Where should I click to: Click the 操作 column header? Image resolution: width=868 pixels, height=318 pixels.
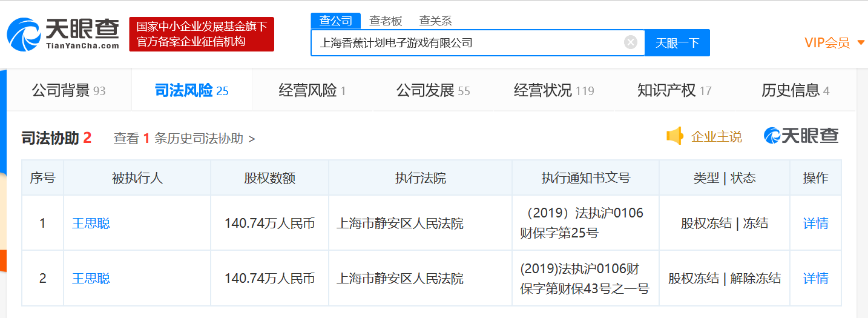coord(815,178)
